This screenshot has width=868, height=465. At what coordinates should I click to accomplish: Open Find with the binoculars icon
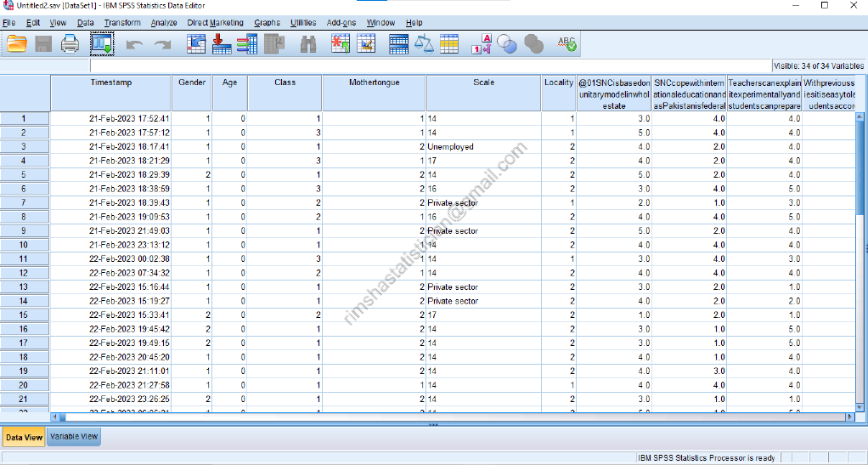pos(307,44)
